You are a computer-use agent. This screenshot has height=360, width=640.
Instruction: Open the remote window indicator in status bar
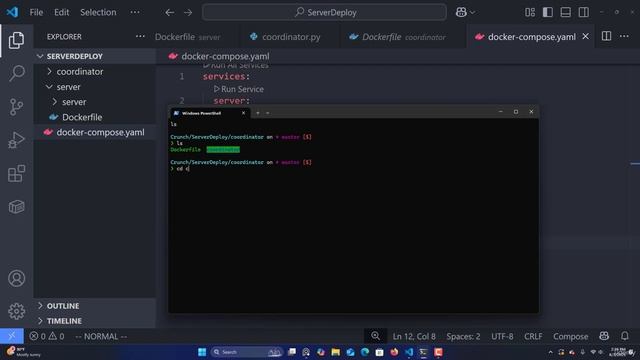(x=12, y=336)
